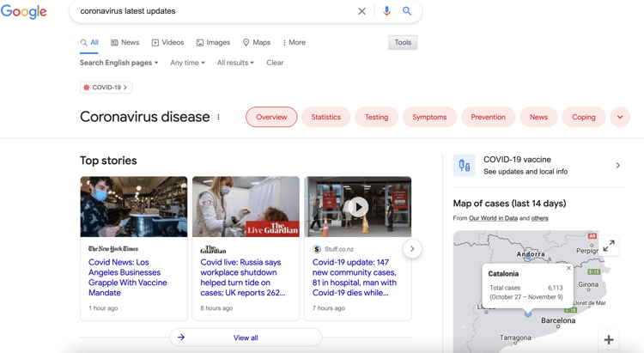
Task: Select the Testing pill
Action: (377, 117)
